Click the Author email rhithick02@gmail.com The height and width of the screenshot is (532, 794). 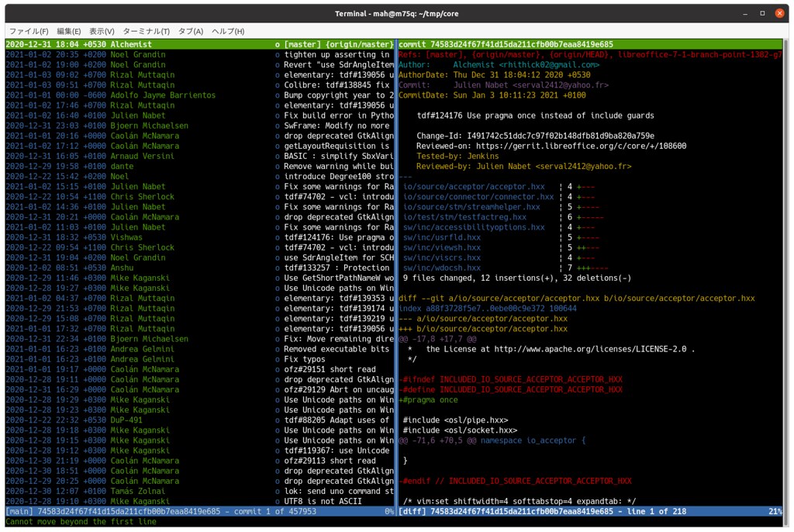(549, 65)
